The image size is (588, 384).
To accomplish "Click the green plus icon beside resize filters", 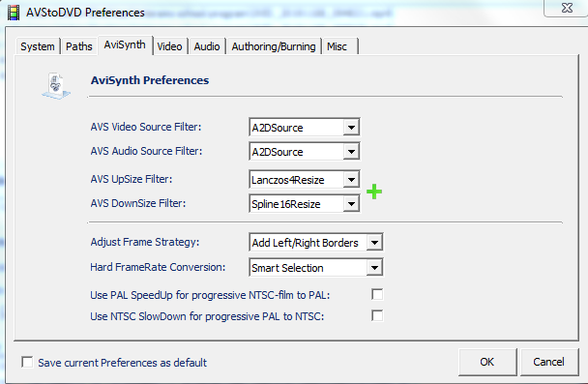I will pos(374,192).
